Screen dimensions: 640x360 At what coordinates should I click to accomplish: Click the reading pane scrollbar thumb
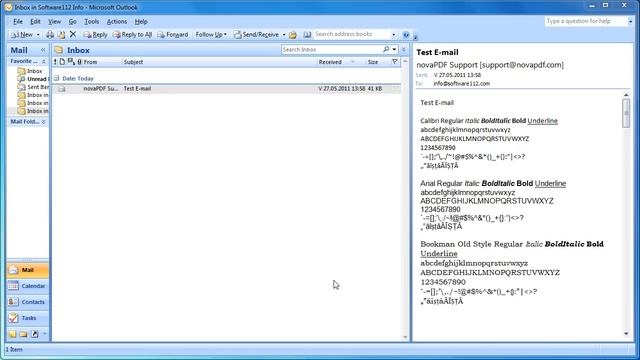click(626, 113)
